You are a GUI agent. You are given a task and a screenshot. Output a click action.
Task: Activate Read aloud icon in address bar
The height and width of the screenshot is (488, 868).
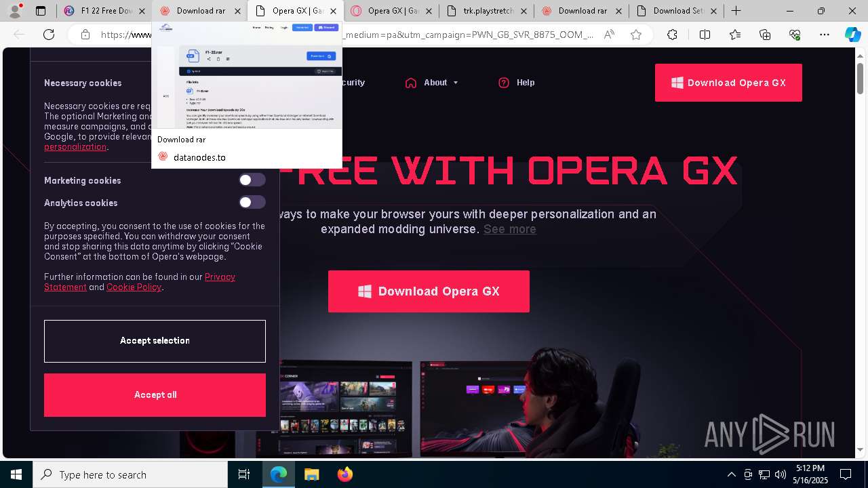coord(609,35)
